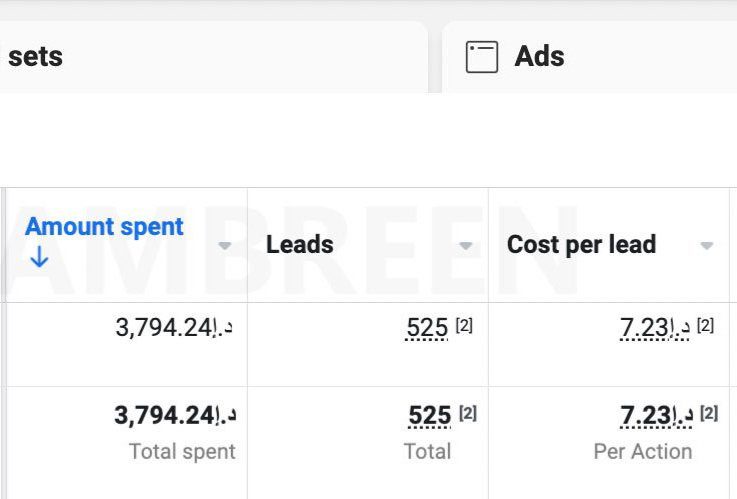Open the Amount spent column dropdown caret
Viewport: 737px width, 499px height.
(x=225, y=246)
